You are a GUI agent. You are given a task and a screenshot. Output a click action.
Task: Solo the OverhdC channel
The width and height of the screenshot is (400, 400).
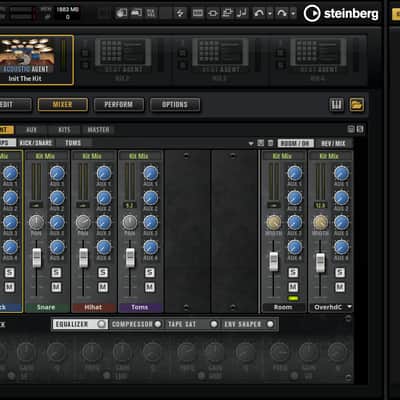340,273
